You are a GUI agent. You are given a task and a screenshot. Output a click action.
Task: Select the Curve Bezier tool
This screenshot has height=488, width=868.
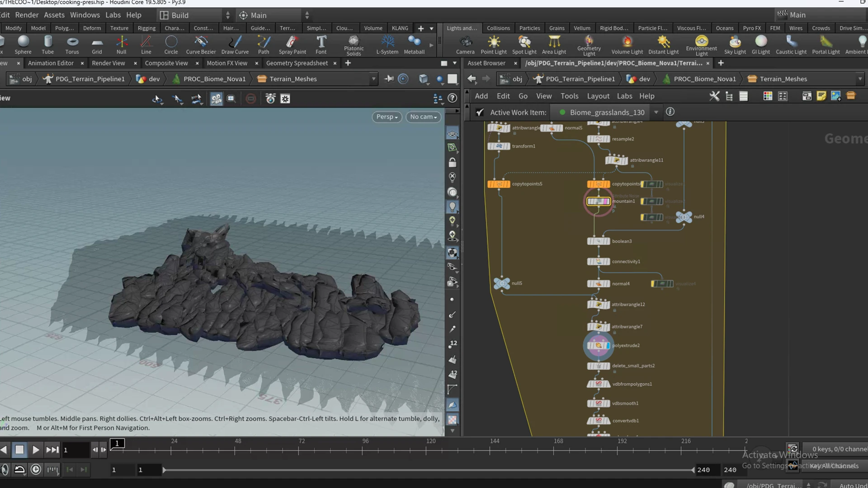(201, 45)
